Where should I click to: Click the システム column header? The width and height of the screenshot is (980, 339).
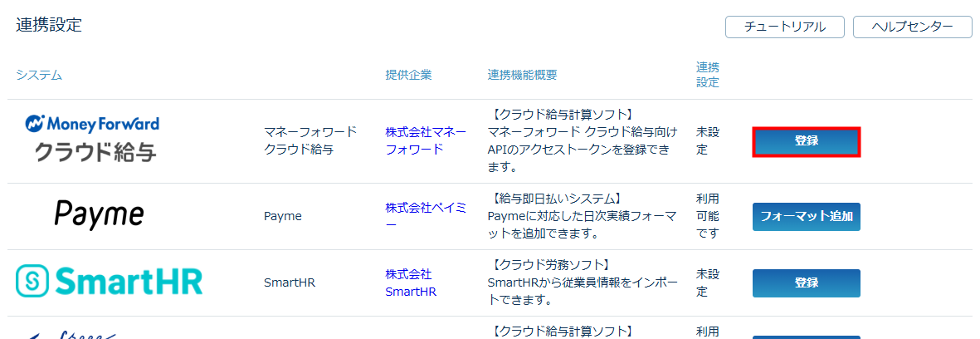pyautogui.click(x=39, y=76)
